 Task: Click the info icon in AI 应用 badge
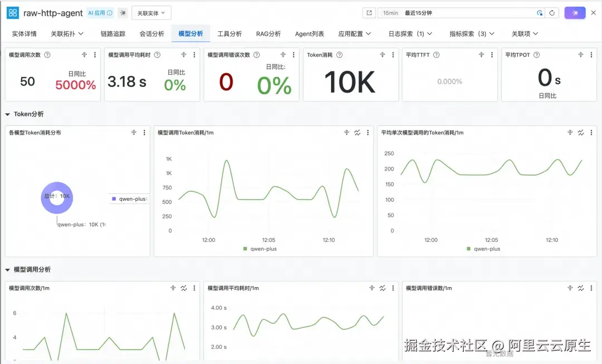[110, 13]
